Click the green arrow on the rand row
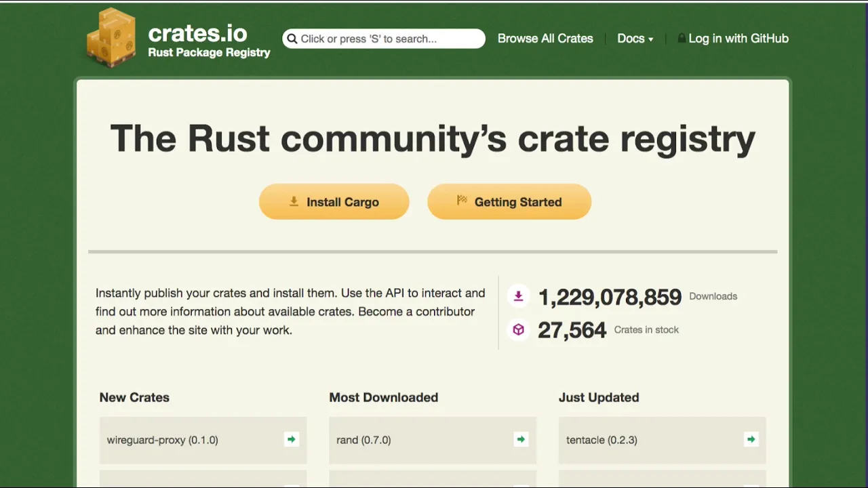 tap(521, 440)
